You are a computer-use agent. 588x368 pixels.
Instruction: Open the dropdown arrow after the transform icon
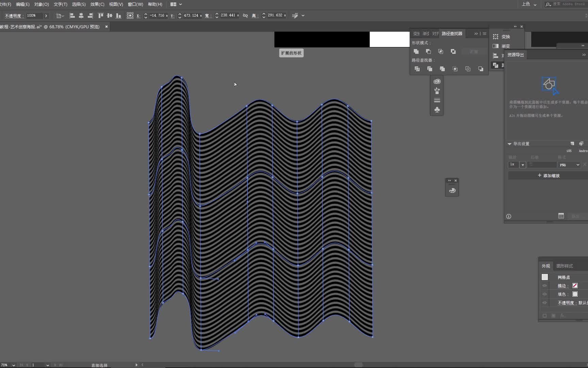(303, 15)
